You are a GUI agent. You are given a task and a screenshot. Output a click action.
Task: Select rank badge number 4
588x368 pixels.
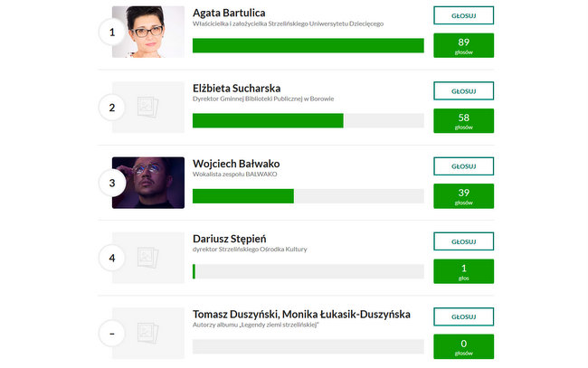coord(112,259)
